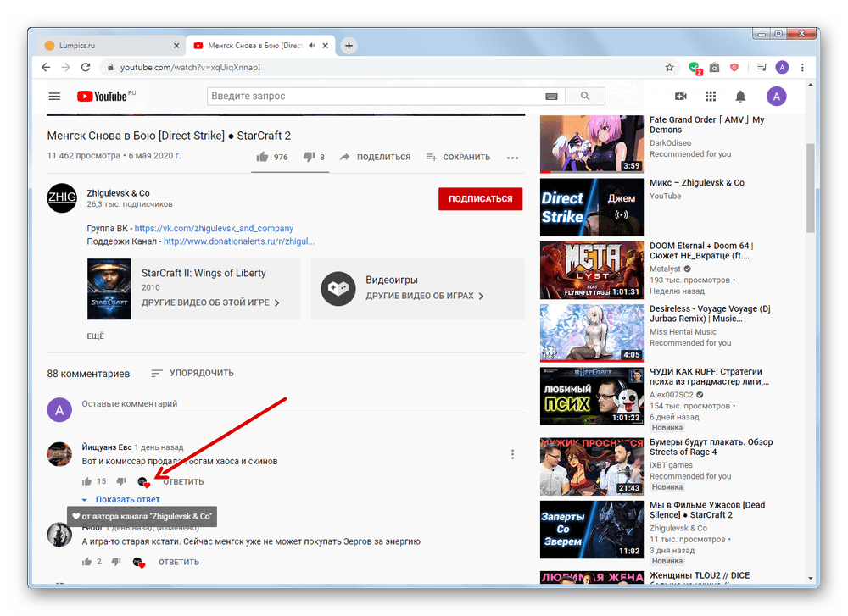Expand the description with ЕЩЁ
The height and width of the screenshot is (616, 848).
[x=95, y=336]
